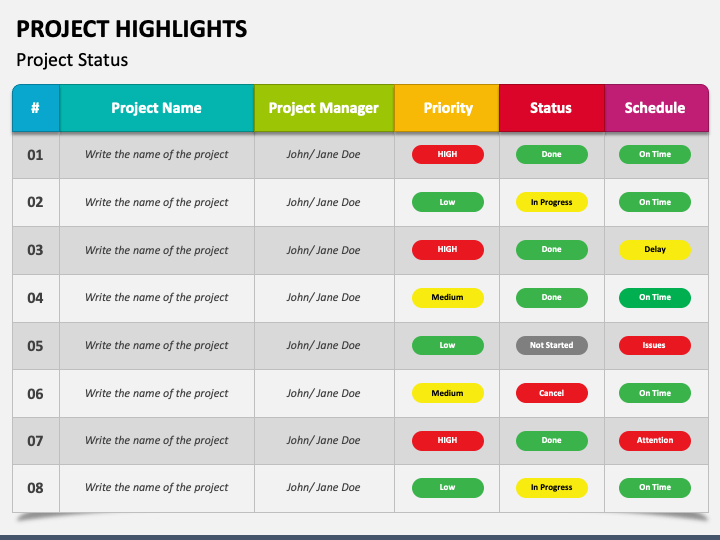Select the project name text in row 05
Viewport: 720px width, 540px height.
coord(157,345)
